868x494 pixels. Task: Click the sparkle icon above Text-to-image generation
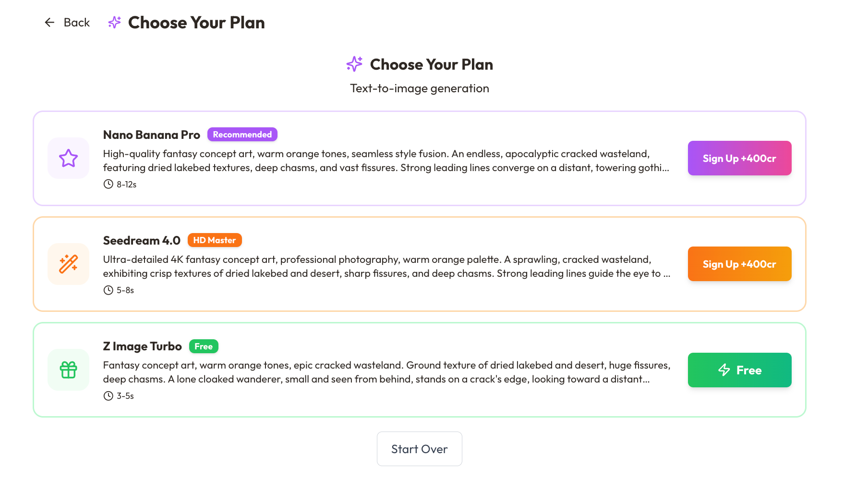pos(355,64)
